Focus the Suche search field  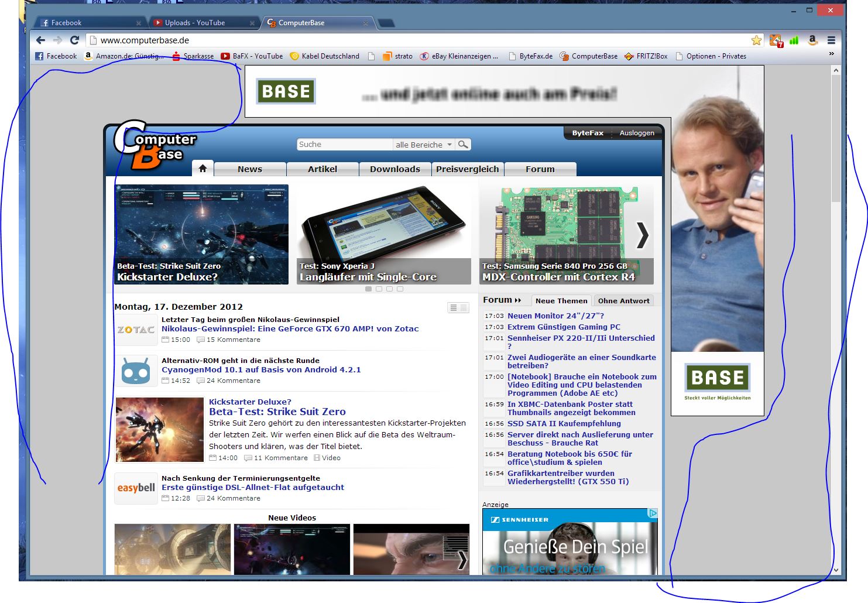(x=345, y=145)
